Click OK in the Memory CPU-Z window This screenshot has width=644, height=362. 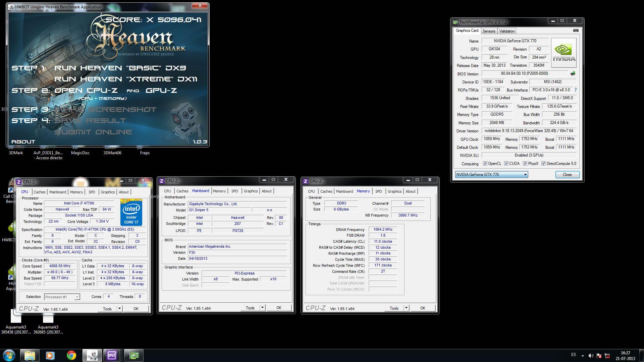(x=423, y=308)
